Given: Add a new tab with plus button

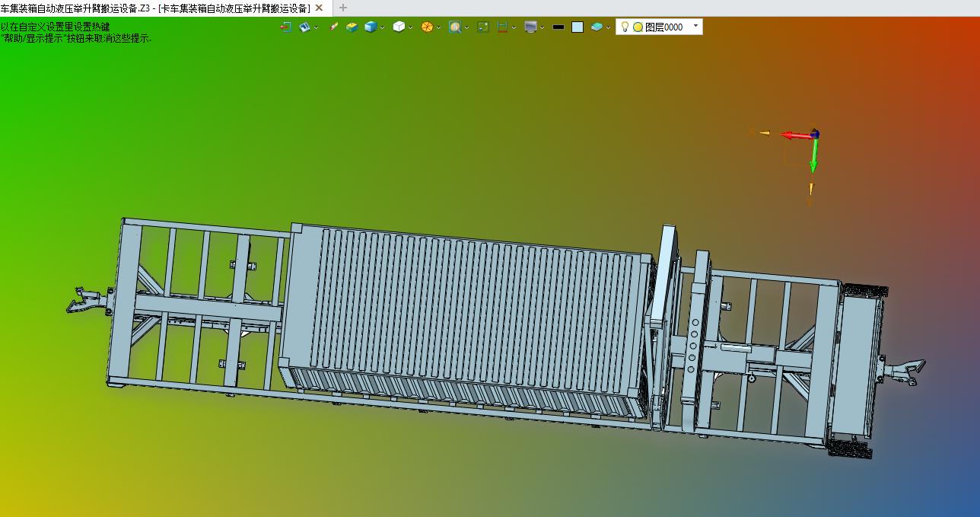Looking at the screenshot, I should (343, 8).
